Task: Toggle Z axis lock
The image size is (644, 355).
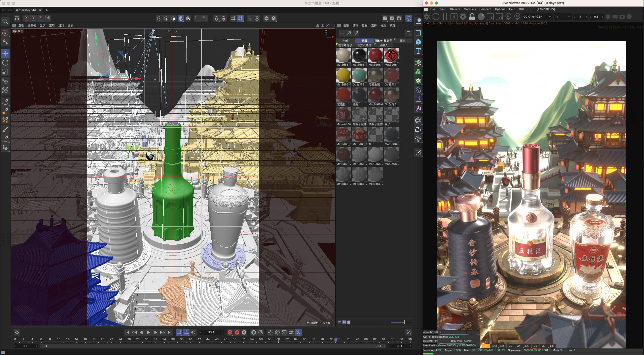Action: pyautogui.click(x=40, y=18)
